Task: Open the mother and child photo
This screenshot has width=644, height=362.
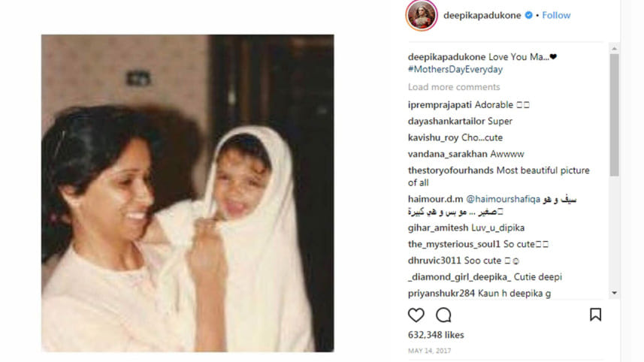Action: pos(187,193)
